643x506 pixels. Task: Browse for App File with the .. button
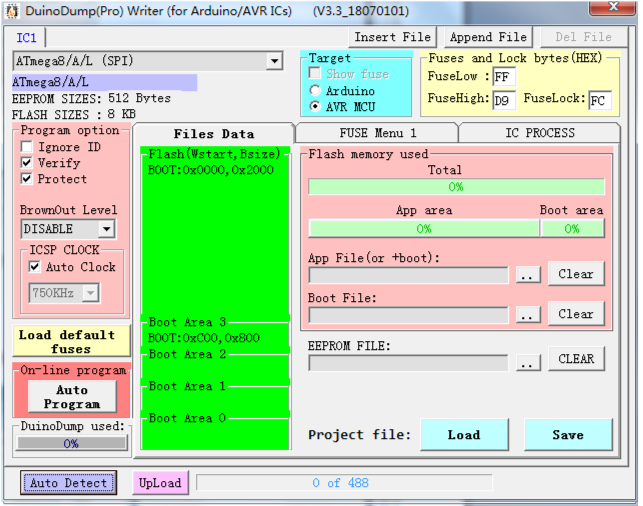pos(527,274)
